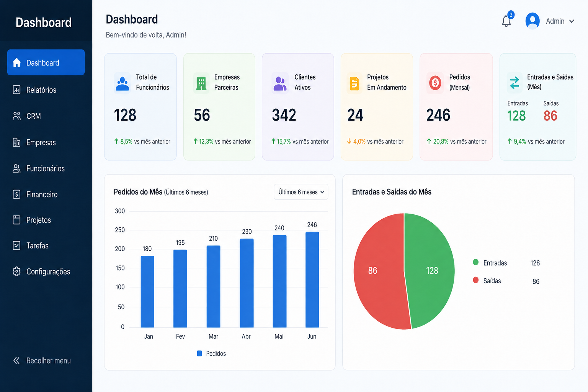Go to Tarefas in the sidebar

[x=46, y=245]
